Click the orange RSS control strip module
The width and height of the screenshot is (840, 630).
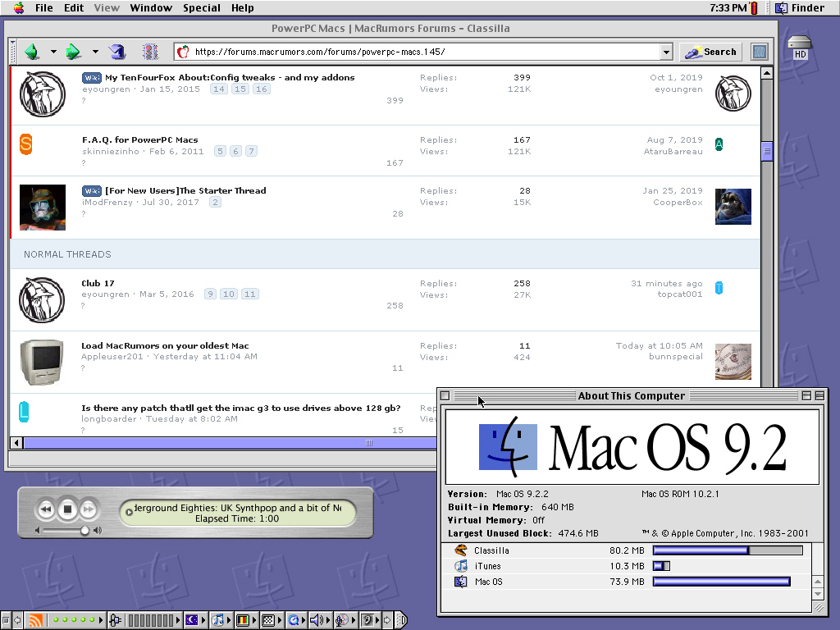pyautogui.click(x=35, y=620)
